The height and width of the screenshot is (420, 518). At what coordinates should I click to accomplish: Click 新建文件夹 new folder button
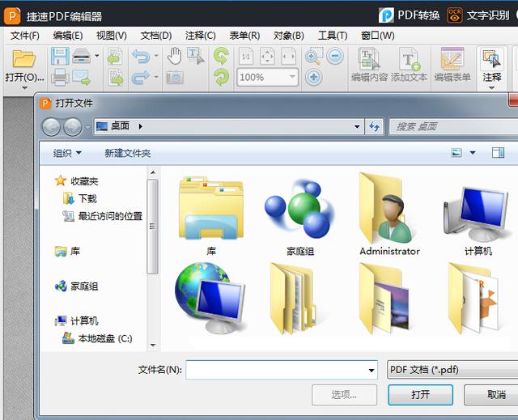coord(128,153)
